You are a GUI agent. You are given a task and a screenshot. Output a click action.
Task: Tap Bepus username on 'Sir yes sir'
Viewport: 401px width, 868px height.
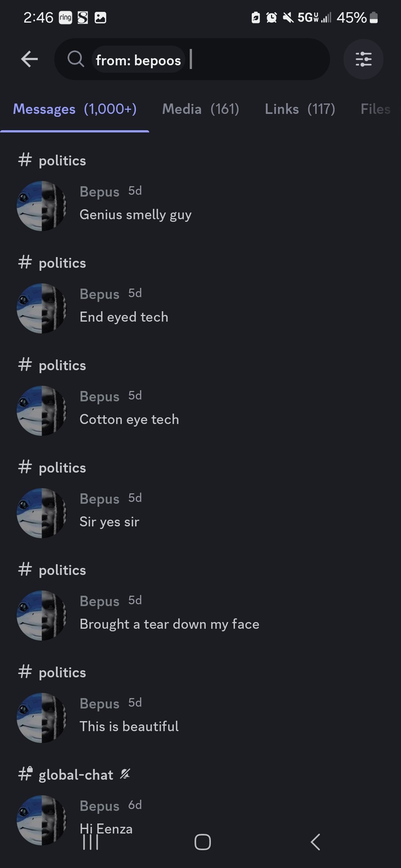(x=100, y=499)
